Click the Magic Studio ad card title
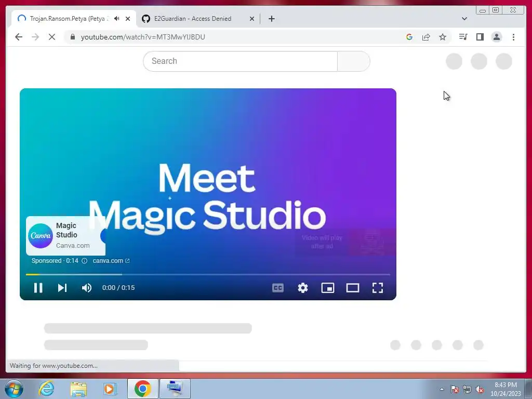 (x=66, y=230)
